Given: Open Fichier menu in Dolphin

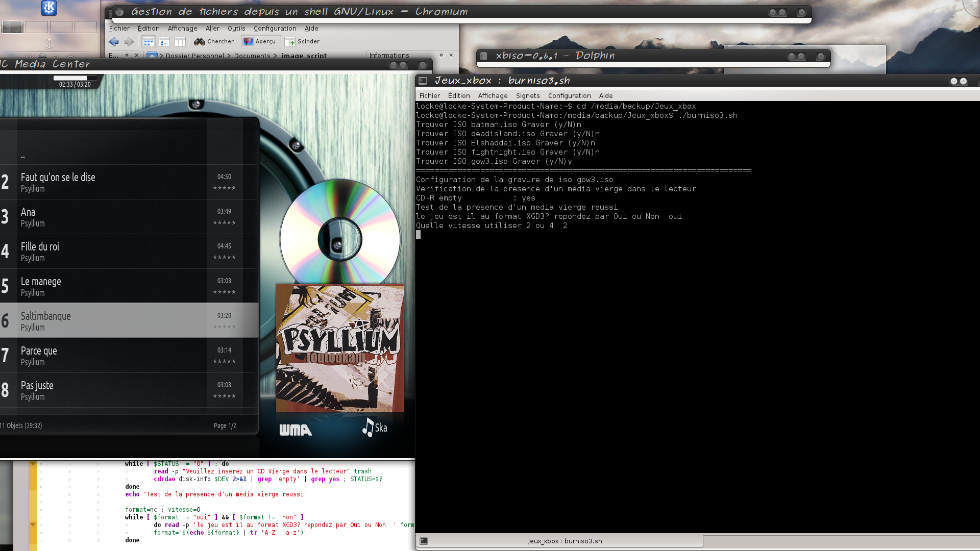Looking at the screenshot, I should tap(119, 29).
